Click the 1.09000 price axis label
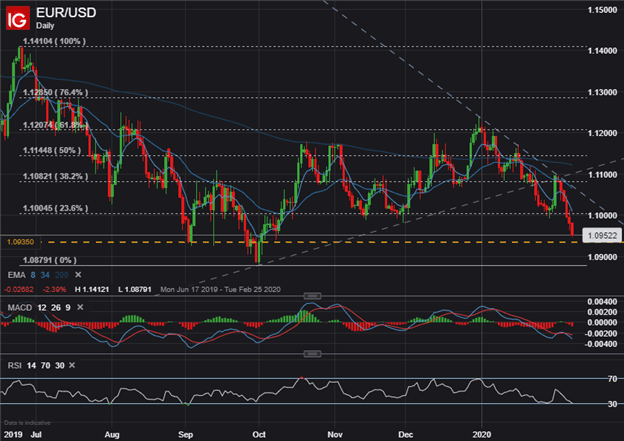This screenshot has width=624, height=441. pyautogui.click(x=602, y=257)
